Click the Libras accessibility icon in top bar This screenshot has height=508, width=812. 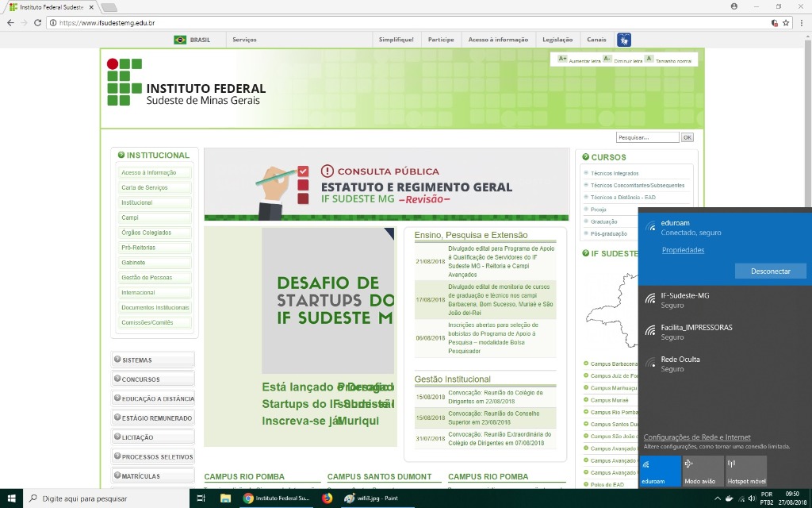pyautogui.click(x=624, y=40)
